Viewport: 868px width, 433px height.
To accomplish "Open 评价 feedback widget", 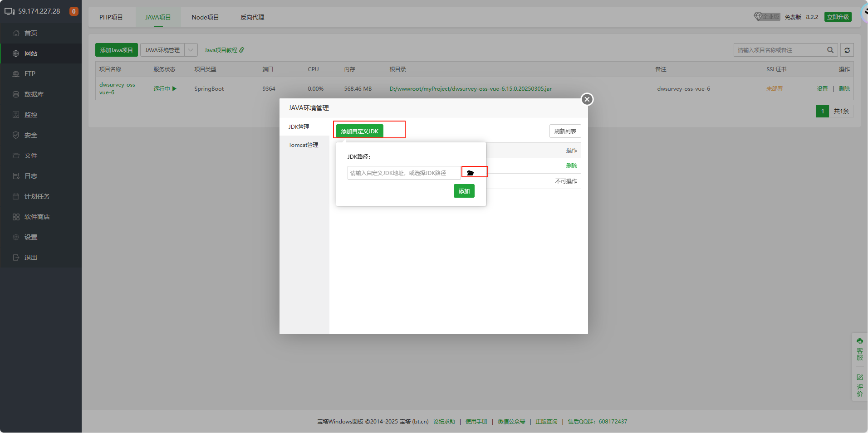I will (859, 385).
